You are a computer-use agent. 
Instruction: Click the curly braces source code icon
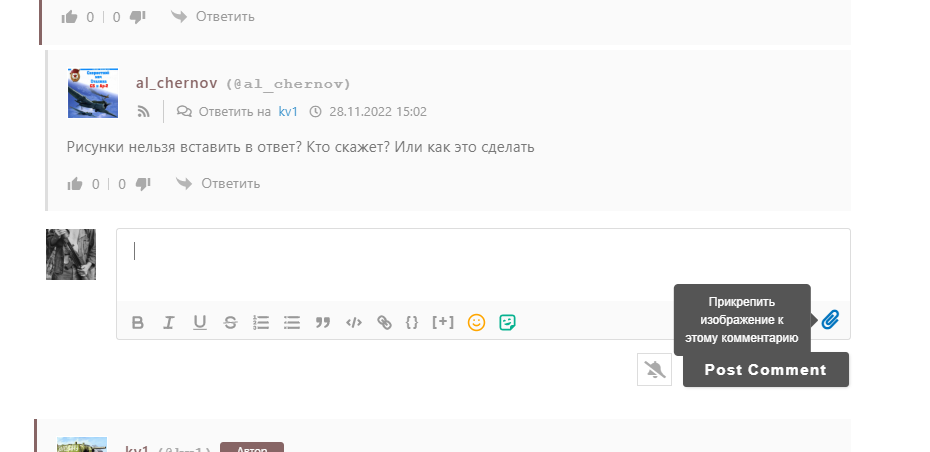412,322
